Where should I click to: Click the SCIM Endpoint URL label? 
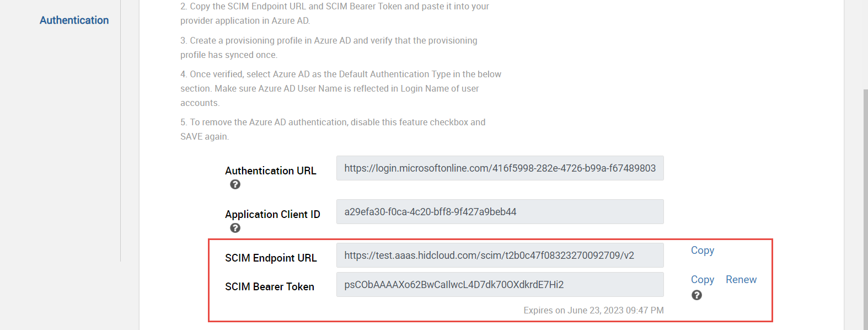point(271,258)
